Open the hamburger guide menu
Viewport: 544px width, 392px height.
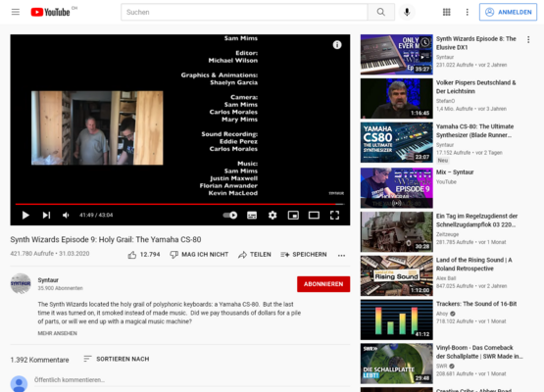click(16, 12)
